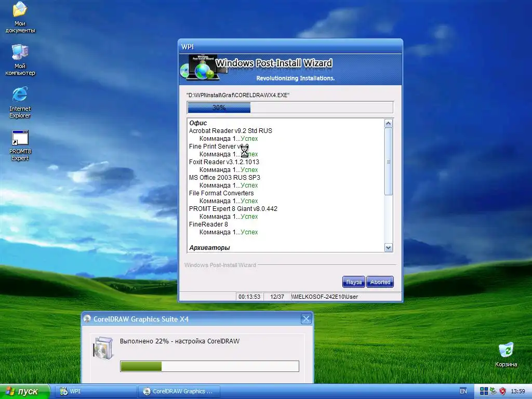532x399 pixels.
Task: Open the Мой компьютер desktop icon
Action: (x=20, y=60)
